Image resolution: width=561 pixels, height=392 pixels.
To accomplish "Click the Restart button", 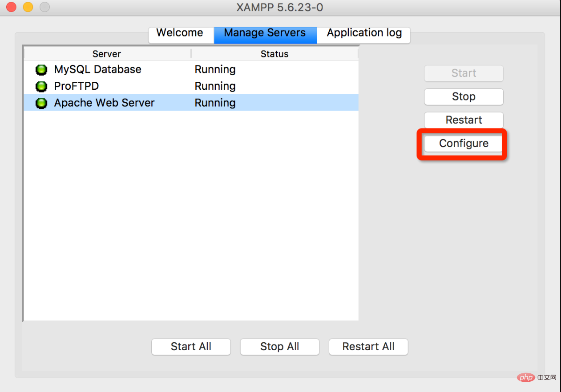I will (x=464, y=120).
